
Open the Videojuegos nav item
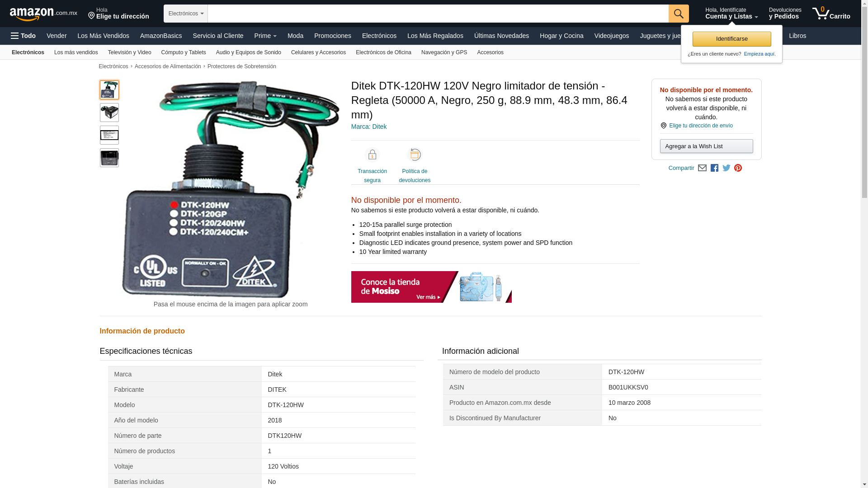click(x=611, y=36)
